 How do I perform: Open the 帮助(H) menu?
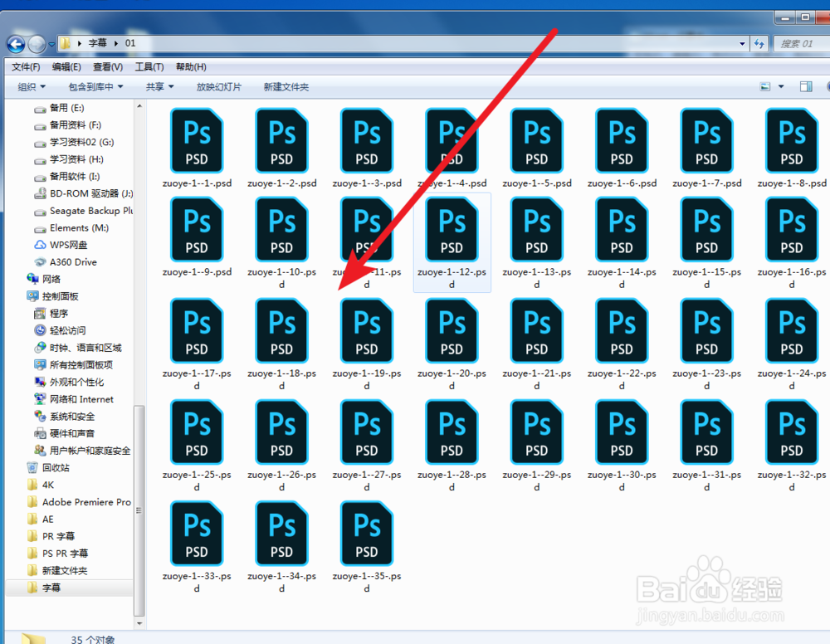(x=191, y=66)
